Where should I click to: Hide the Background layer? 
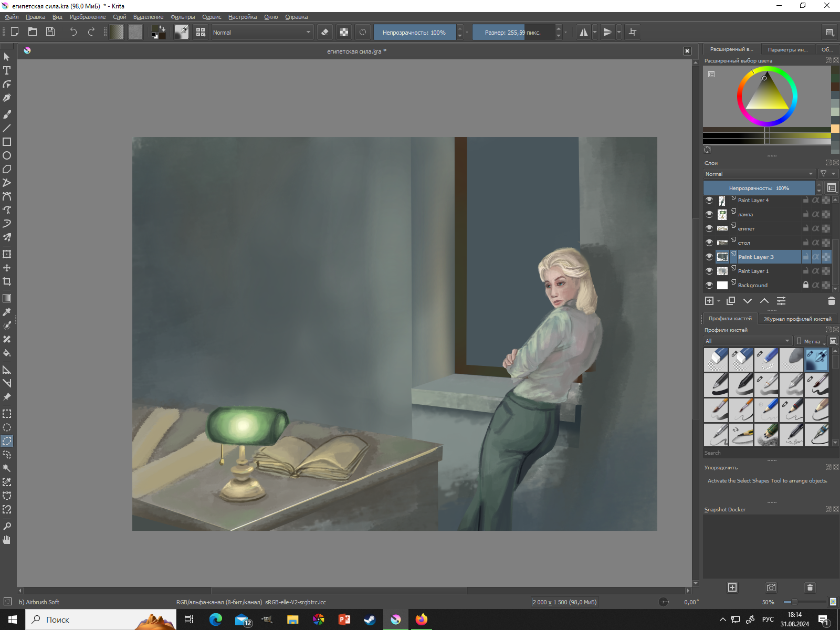[x=709, y=285]
